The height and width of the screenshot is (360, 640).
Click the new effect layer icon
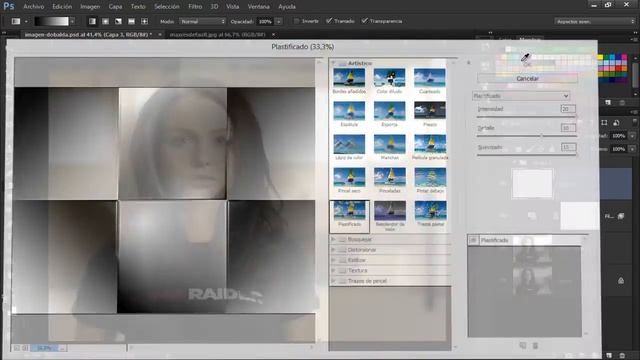tap(522, 346)
